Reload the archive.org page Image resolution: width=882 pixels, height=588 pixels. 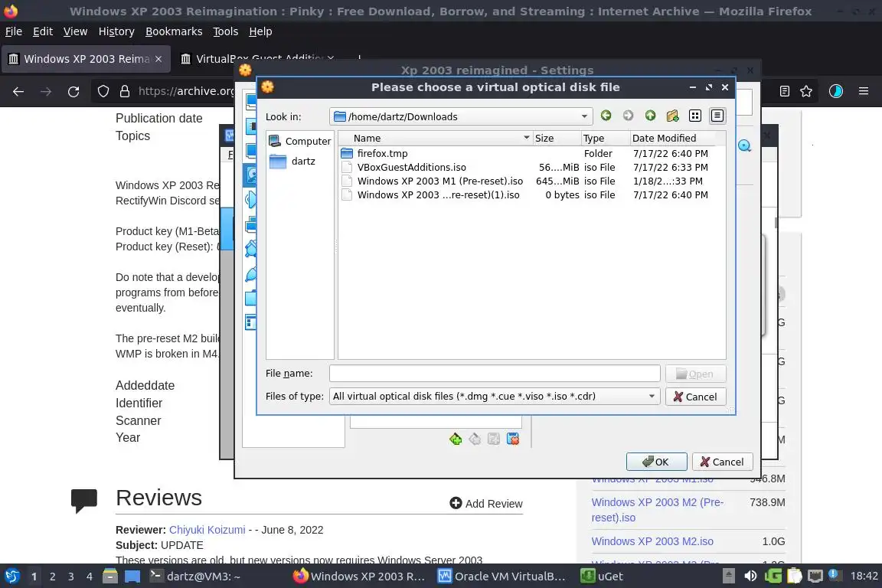point(73,91)
